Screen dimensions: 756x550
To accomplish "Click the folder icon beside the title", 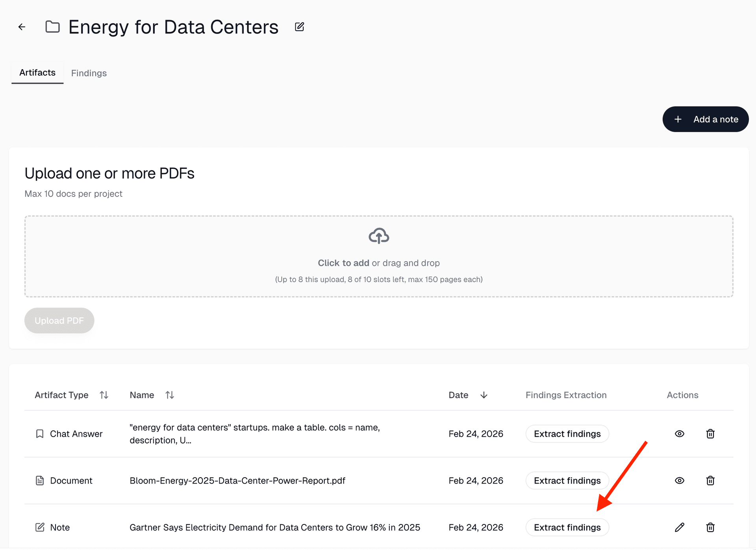I will point(52,27).
